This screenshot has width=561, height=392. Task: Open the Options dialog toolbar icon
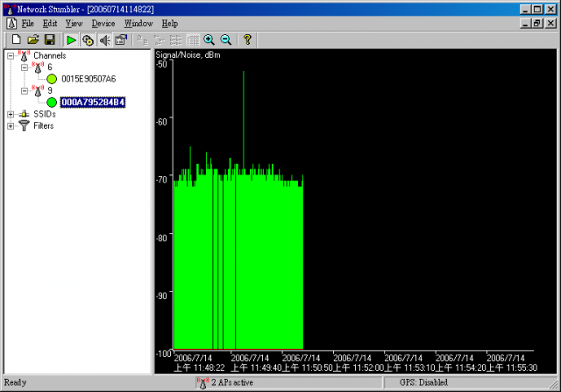coord(121,39)
